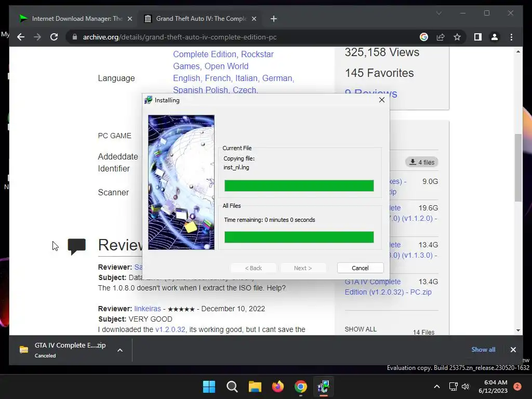Image resolution: width=532 pixels, height=399 pixels.
Task: Cancel the installation
Action: tap(361, 268)
